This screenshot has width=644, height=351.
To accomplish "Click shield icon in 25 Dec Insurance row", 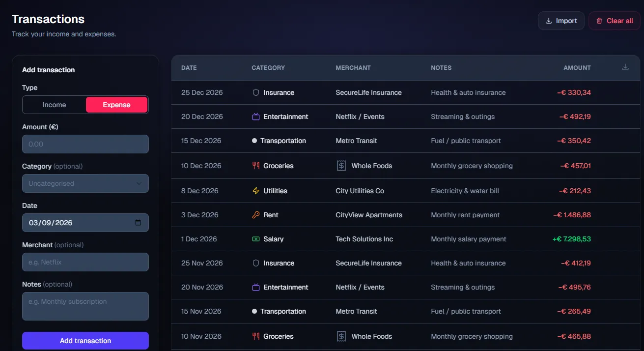I will (255, 92).
